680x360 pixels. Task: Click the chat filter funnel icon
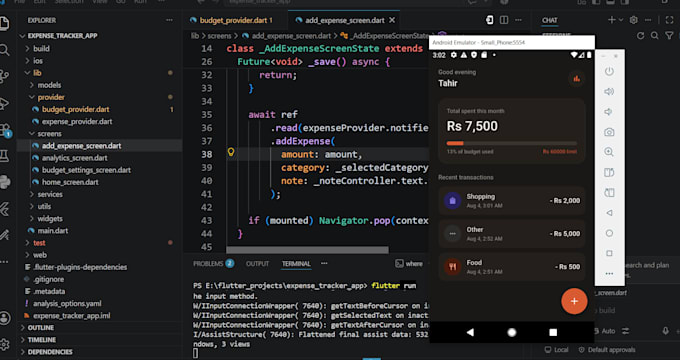coord(669,36)
